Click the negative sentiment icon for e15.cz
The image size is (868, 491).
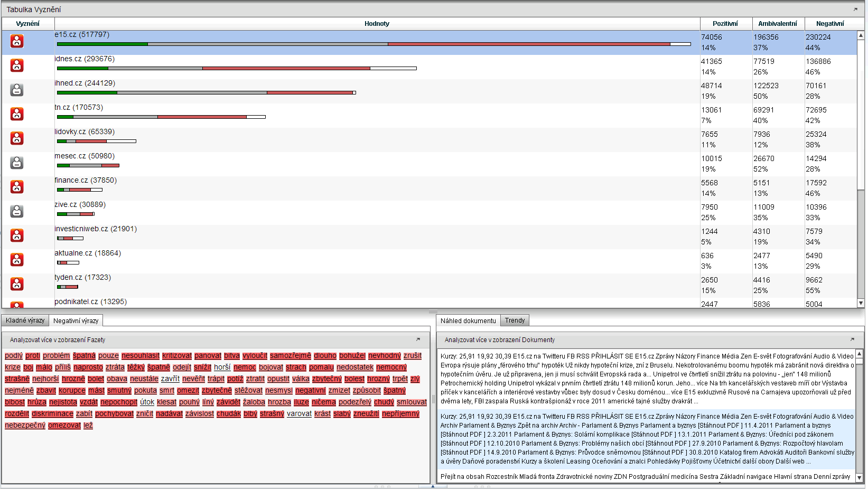point(17,41)
